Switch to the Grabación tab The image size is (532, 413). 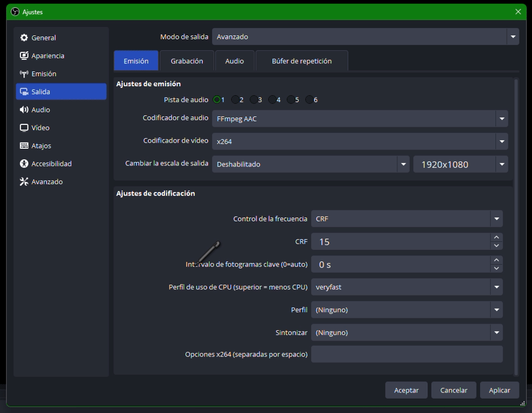pyautogui.click(x=187, y=61)
